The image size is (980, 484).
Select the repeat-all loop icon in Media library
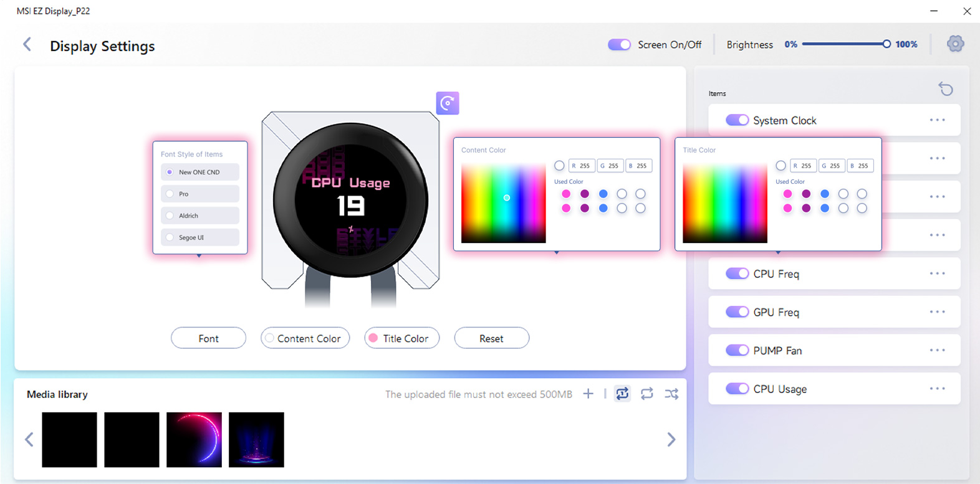point(647,394)
